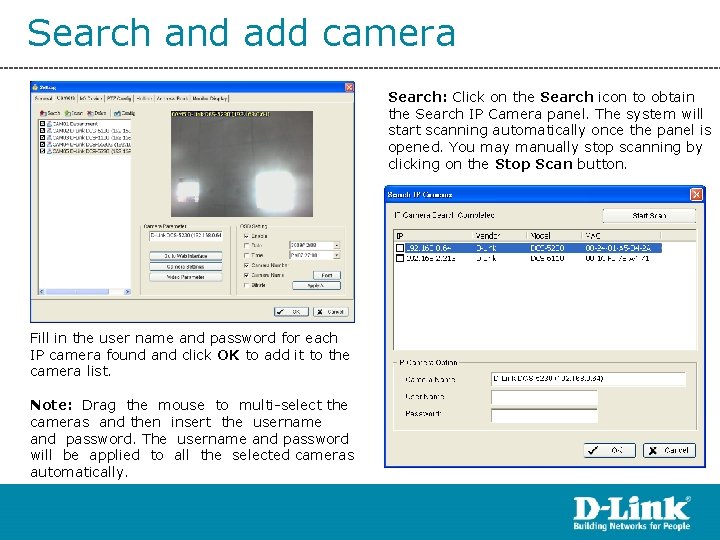
Task: Click OK in the Search IP Camera dialog
Action: click(609, 450)
